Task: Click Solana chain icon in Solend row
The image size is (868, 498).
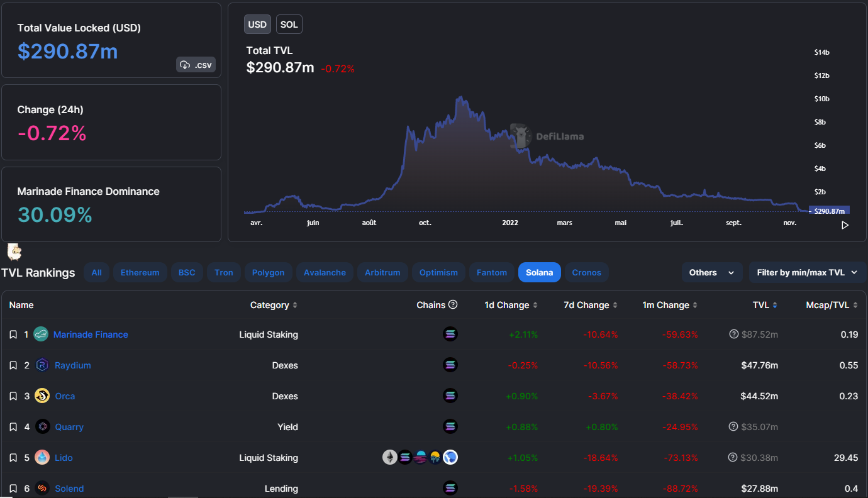Action: click(450, 488)
